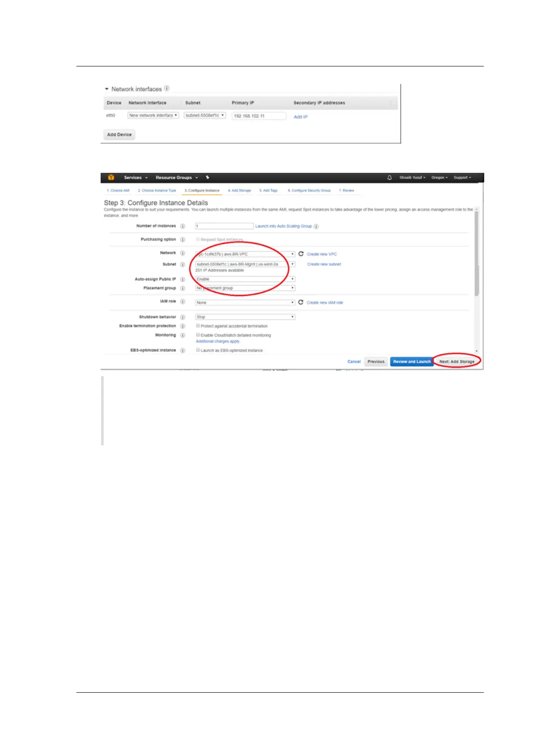Click the Primary IP field 192.168.102.11

click(259, 116)
